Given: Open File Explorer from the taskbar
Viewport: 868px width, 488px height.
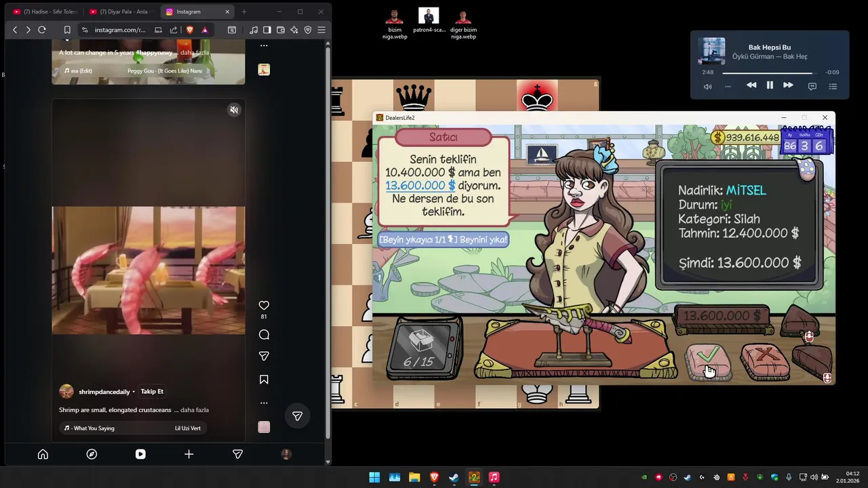Looking at the screenshot, I should coord(414,477).
